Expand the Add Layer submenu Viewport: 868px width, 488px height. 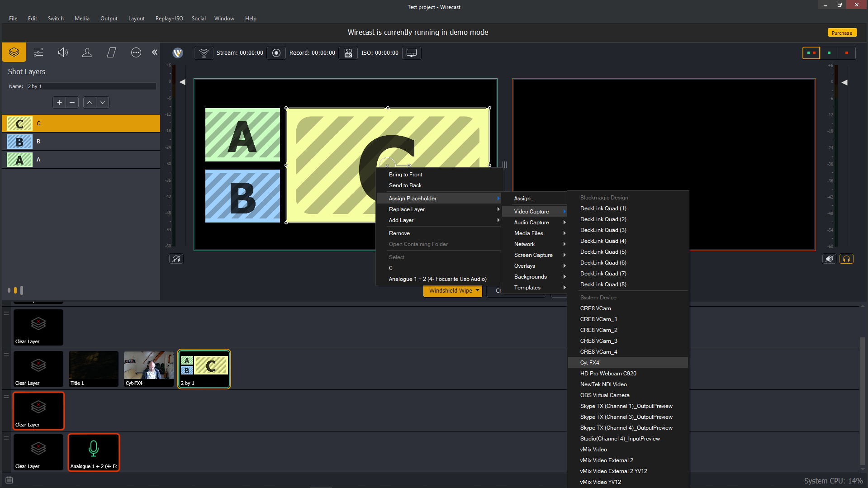(439, 220)
